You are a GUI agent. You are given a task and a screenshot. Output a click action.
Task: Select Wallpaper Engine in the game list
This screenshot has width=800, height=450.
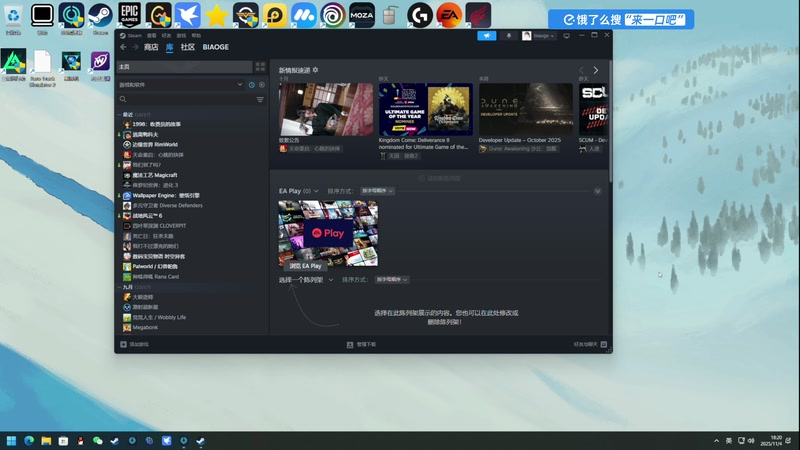point(166,195)
